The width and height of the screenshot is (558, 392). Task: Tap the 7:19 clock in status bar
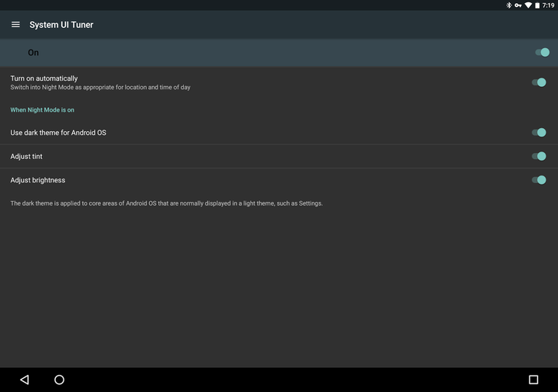pyautogui.click(x=549, y=5)
